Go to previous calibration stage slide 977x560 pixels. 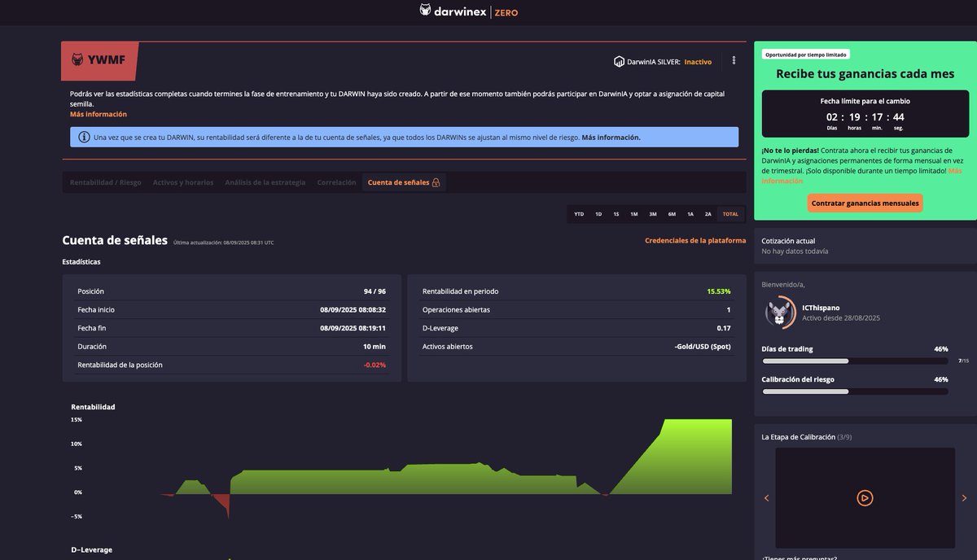point(766,497)
